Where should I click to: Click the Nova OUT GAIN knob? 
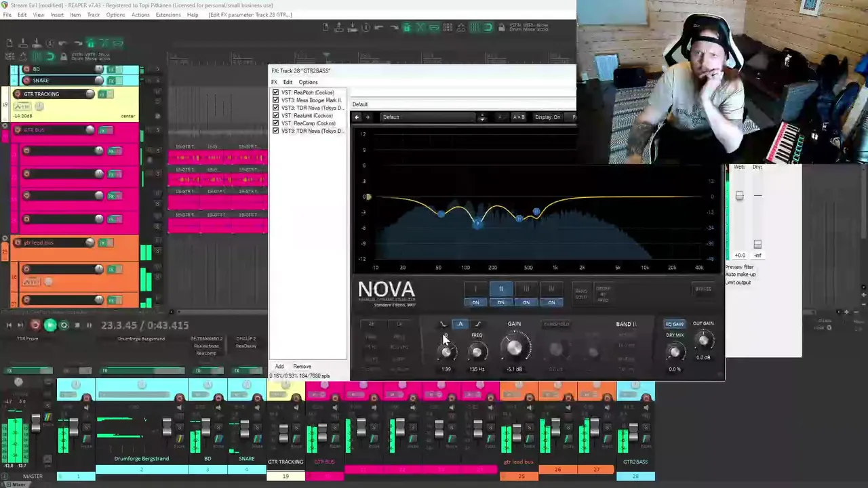point(703,340)
